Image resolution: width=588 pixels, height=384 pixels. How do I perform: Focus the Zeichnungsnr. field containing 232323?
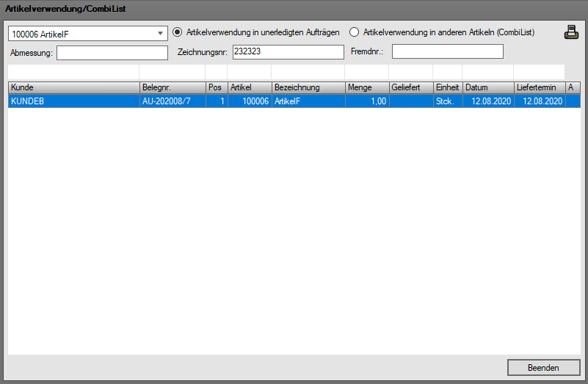(287, 52)
